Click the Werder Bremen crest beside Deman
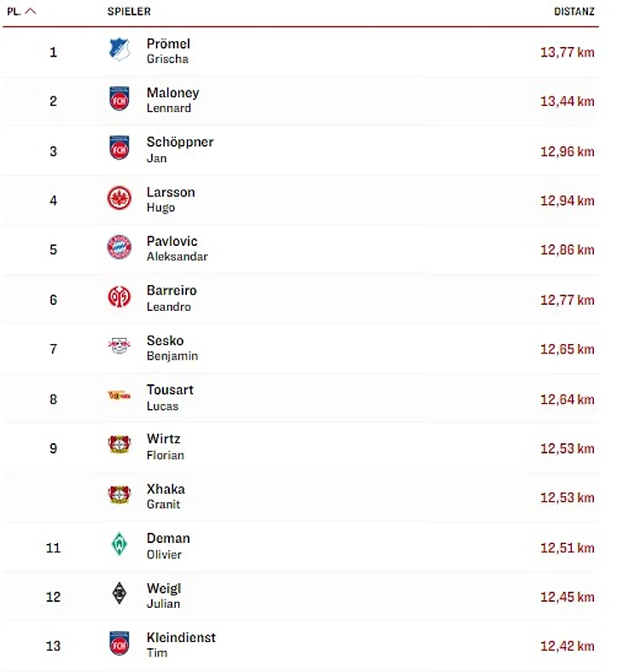 (x=119, y=545)
